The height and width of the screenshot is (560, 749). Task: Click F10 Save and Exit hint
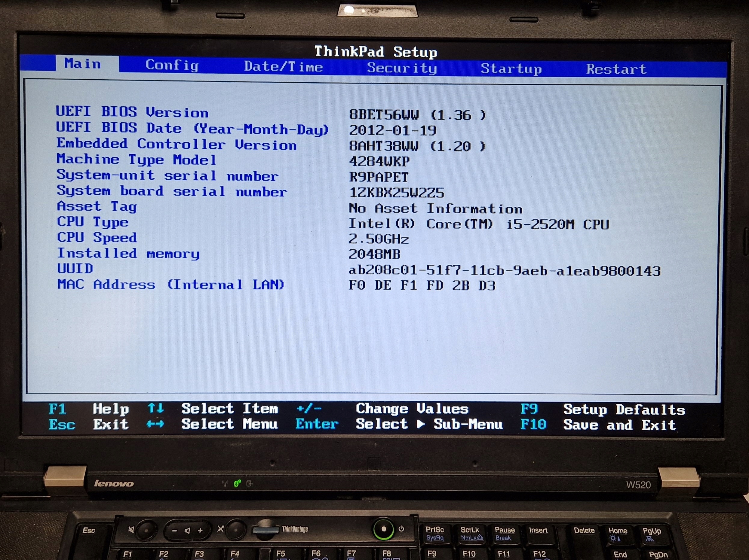(x=598, y=425)
